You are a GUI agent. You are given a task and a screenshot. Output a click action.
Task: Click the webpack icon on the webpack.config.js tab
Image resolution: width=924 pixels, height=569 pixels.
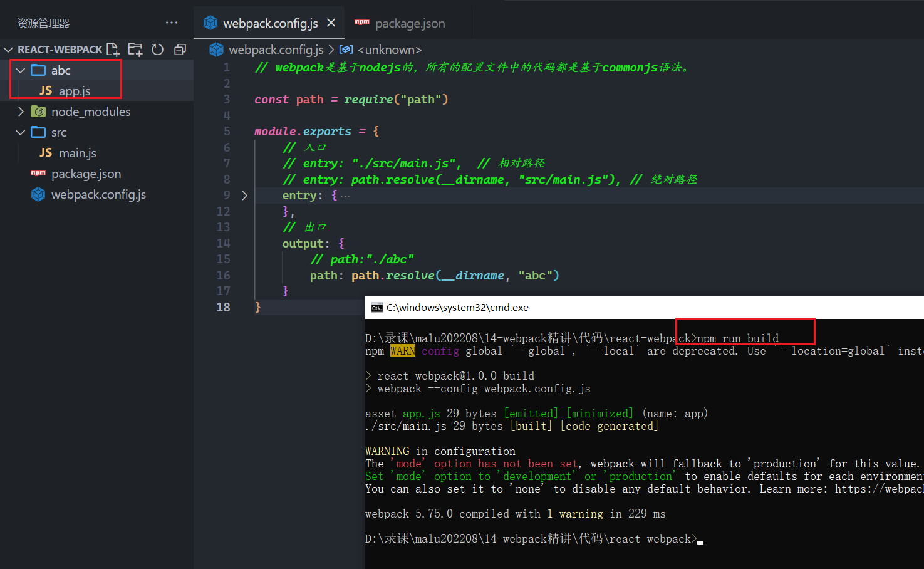(x=210, y=23)
